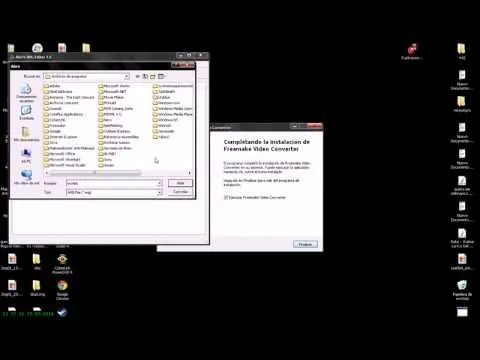The image size is (480, 360).
Task: Go back using the Abrir dialog back arrow
Action: pos(138,77)
